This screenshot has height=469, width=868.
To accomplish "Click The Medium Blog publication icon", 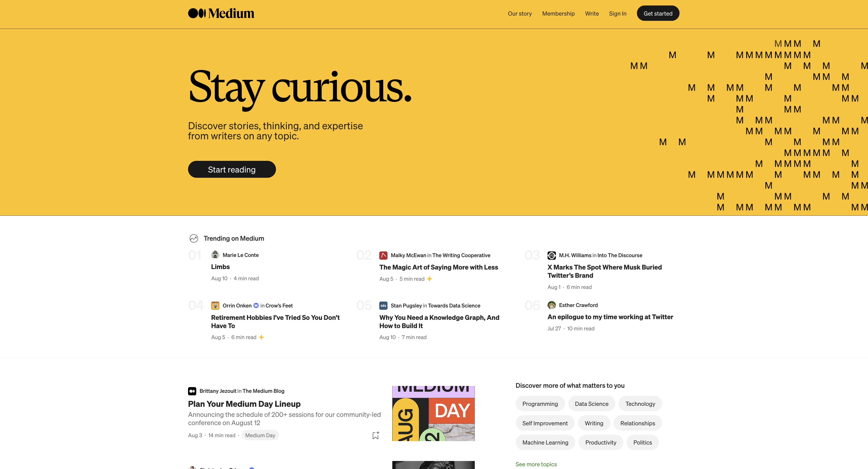I will pos(192,391).
